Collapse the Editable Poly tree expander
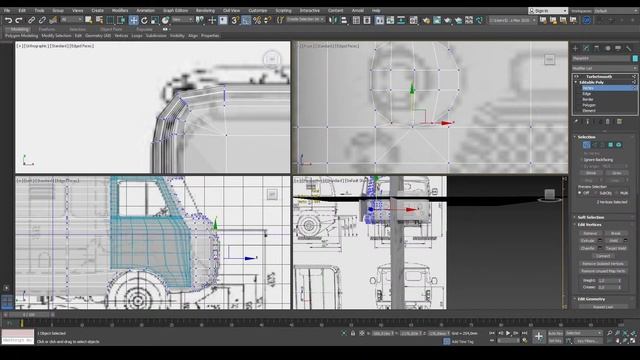640x360 pixels. [576, 82]
